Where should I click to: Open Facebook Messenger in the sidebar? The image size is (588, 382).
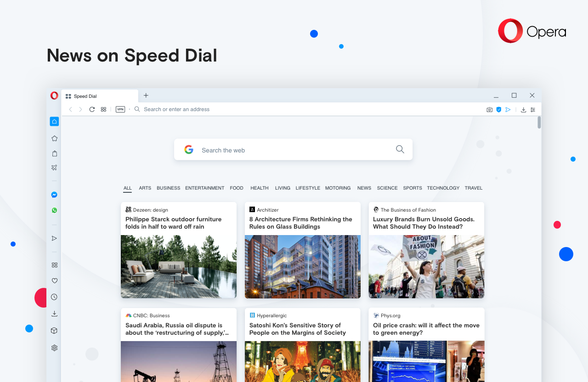(54, 195)
